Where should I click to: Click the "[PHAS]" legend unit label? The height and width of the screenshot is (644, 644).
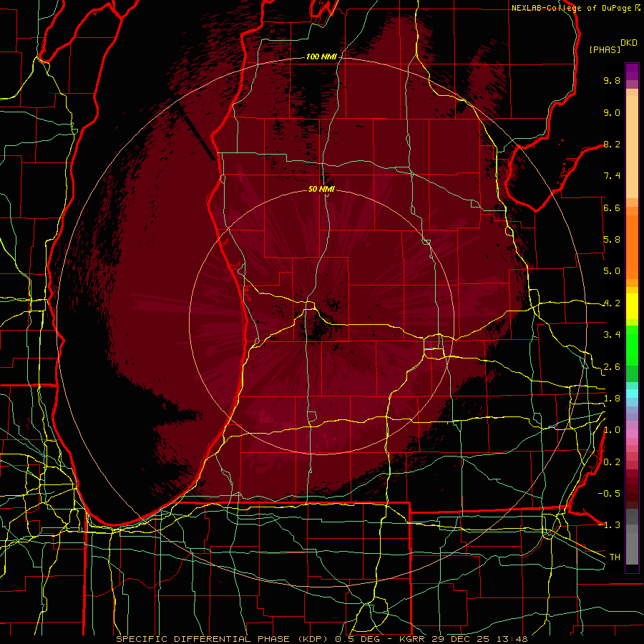click(x=605, y=49)
